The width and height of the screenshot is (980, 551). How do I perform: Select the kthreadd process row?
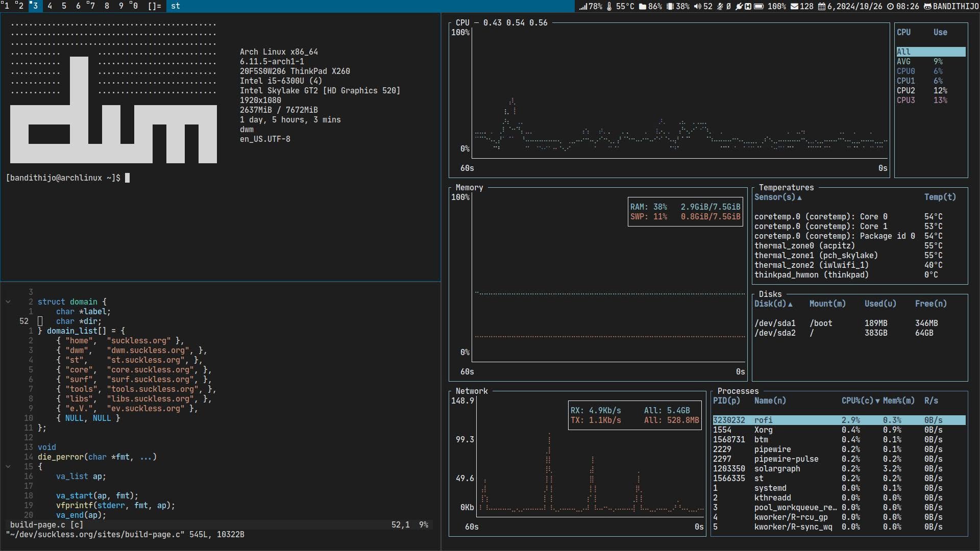(839, 498)
